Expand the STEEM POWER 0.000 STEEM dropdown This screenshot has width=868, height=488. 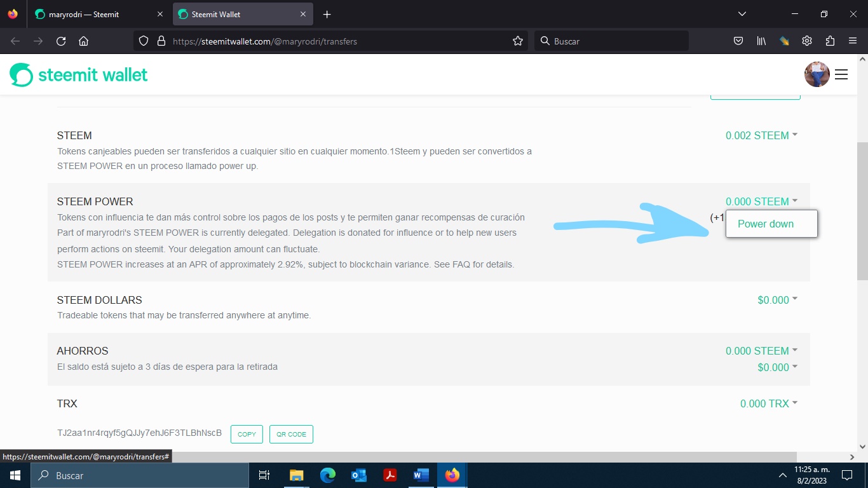(x=761, y=201)
